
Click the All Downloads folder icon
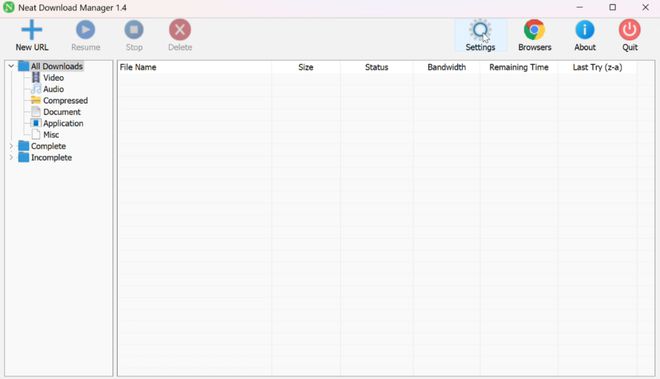(24, 66)
